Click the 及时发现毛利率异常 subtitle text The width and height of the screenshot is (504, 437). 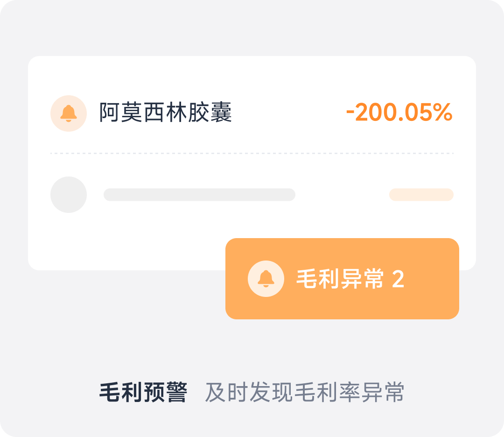[304, 393]
